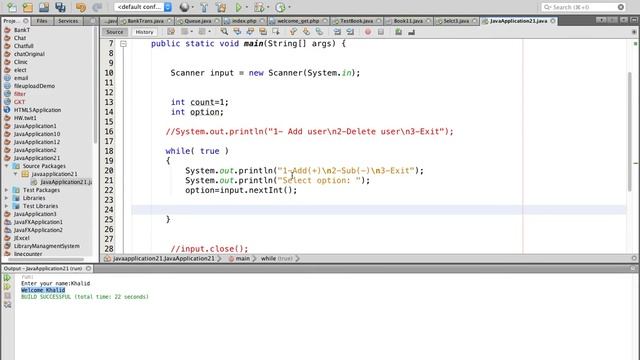The image size is (640, 360).
Task: Click the Find Next Occurrence editor icon
Action: 250,32
